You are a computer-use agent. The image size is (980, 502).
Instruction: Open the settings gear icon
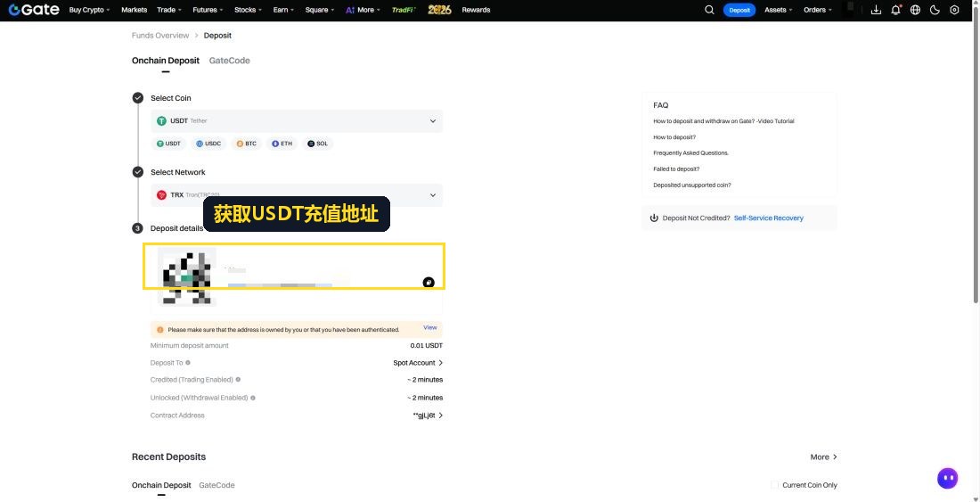click(x=954, y=10)
